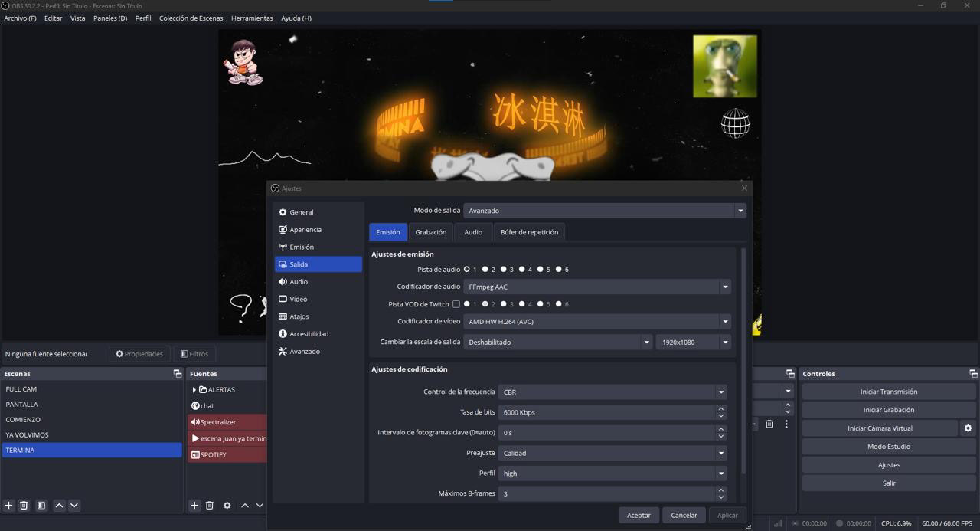
Task: Open the Perfil high dropdown
Action: [x=612, y=474]
